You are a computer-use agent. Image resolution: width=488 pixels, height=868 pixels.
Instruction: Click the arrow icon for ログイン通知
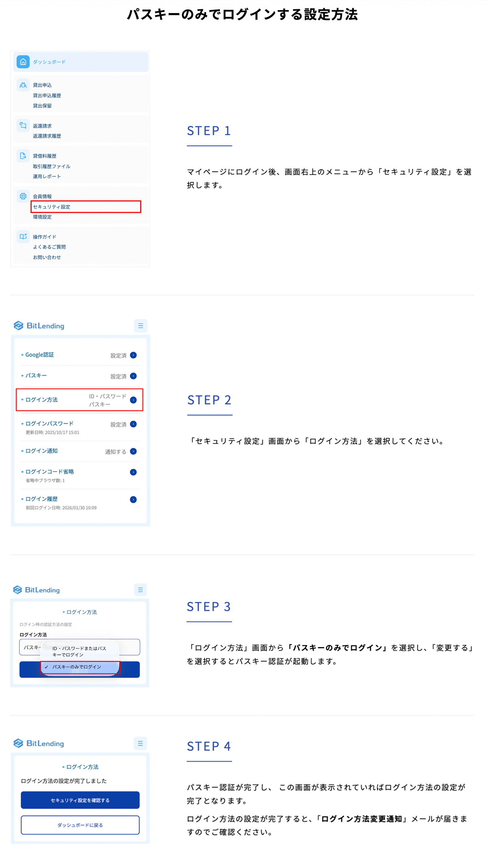[133, 451]
